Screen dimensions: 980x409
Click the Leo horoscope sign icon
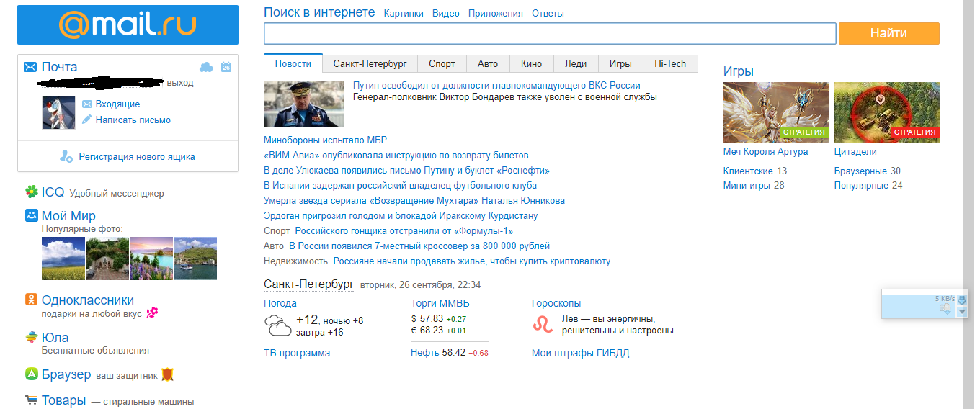coord(543,325)
